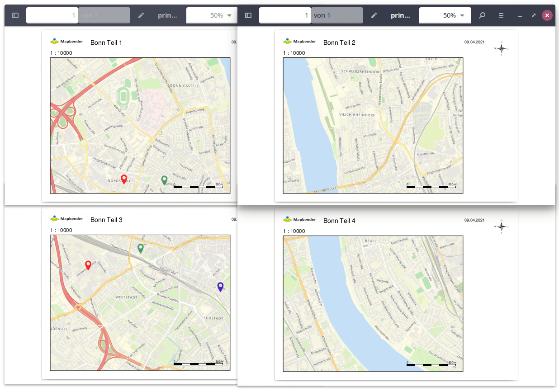Viewport: 559px width, 392px height.
Task: Click the pencil annotation icon in right window
Action: (374, 15)
